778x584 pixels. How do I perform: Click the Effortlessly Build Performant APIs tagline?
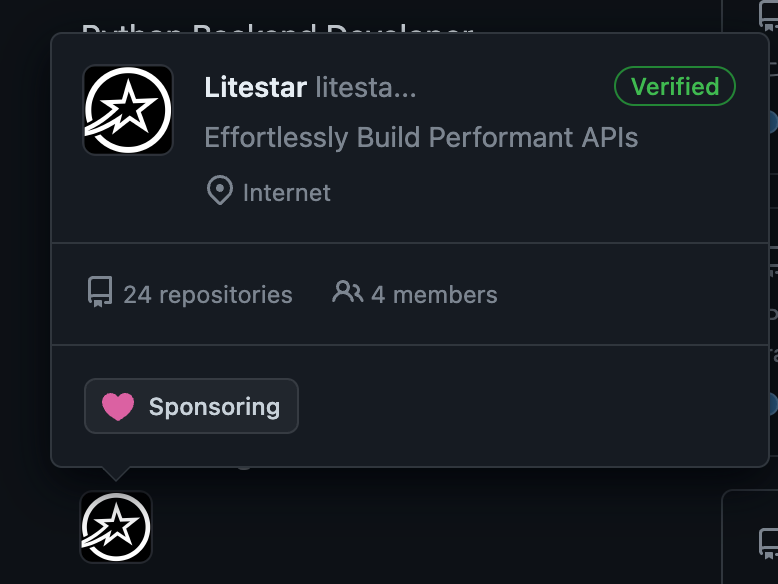pos(421,137)
